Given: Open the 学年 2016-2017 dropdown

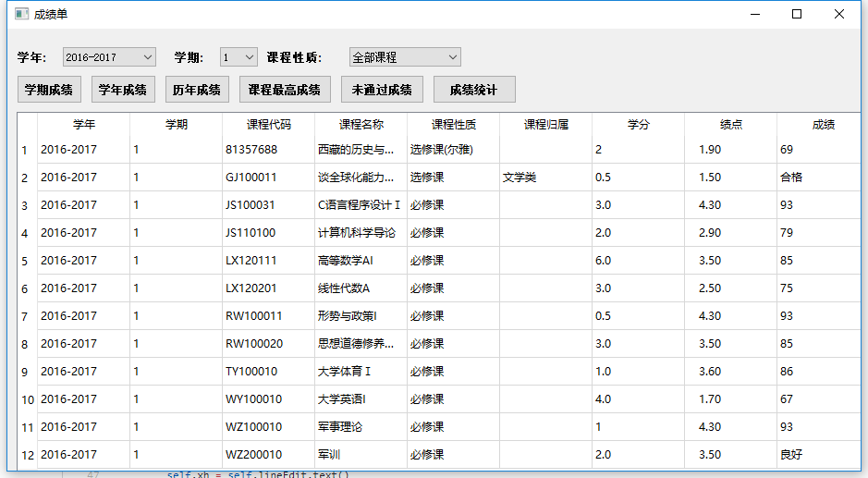Looking at the screenshot, I should point(109,57).
